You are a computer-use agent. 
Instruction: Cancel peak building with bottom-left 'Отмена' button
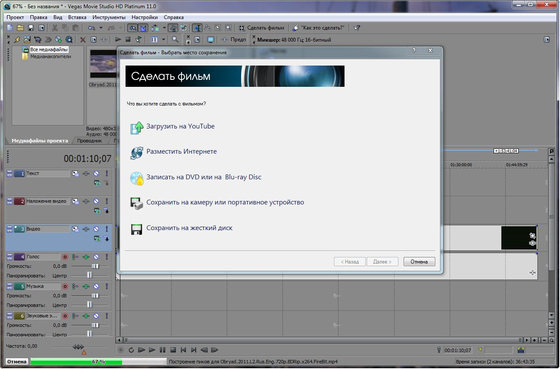pos(16,361)
